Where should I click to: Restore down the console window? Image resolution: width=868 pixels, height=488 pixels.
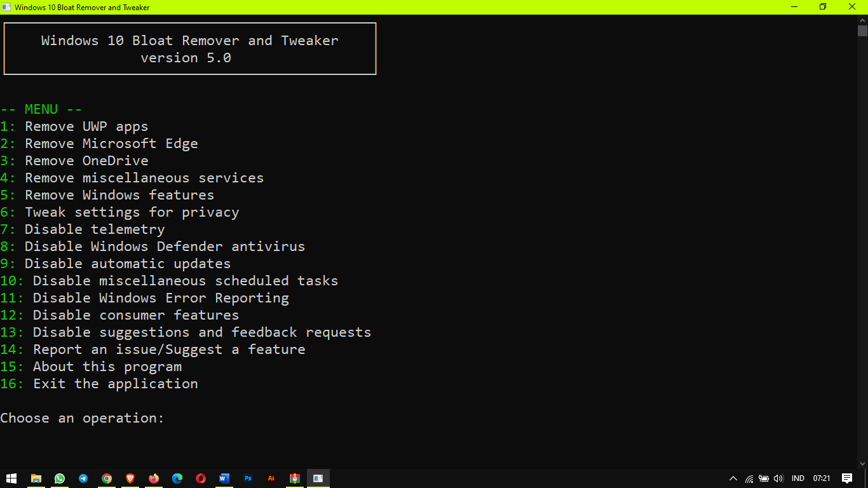coord(824,7)
